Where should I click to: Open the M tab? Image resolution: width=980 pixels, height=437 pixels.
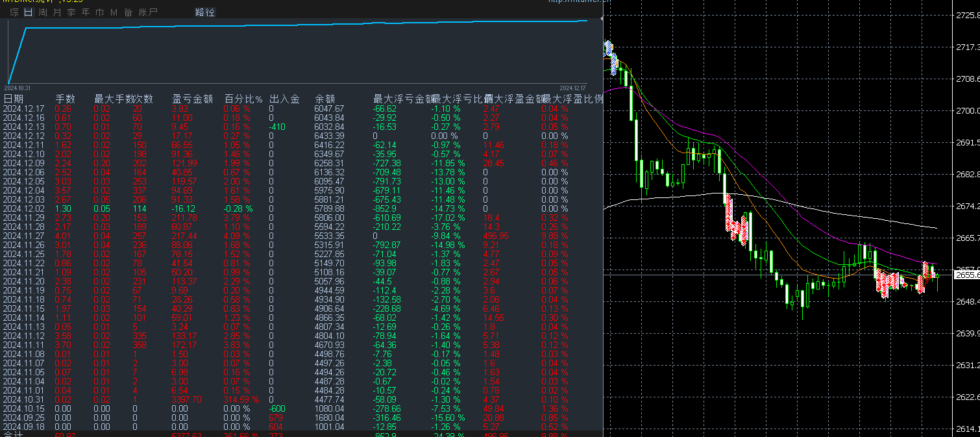(x=114, y=12)
